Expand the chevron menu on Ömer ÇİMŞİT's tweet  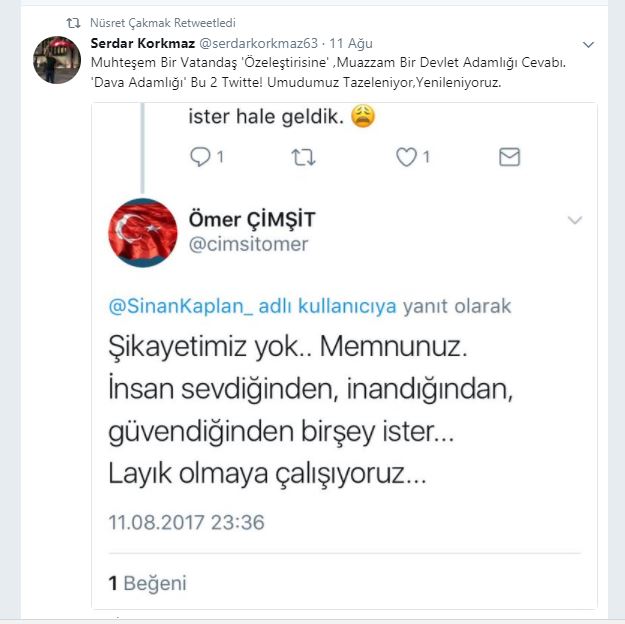[574, 220]
